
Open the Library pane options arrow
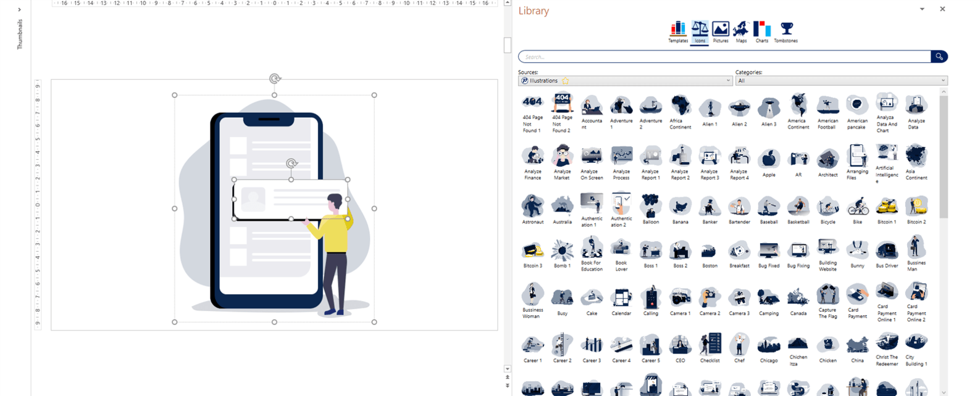[922, 9]
